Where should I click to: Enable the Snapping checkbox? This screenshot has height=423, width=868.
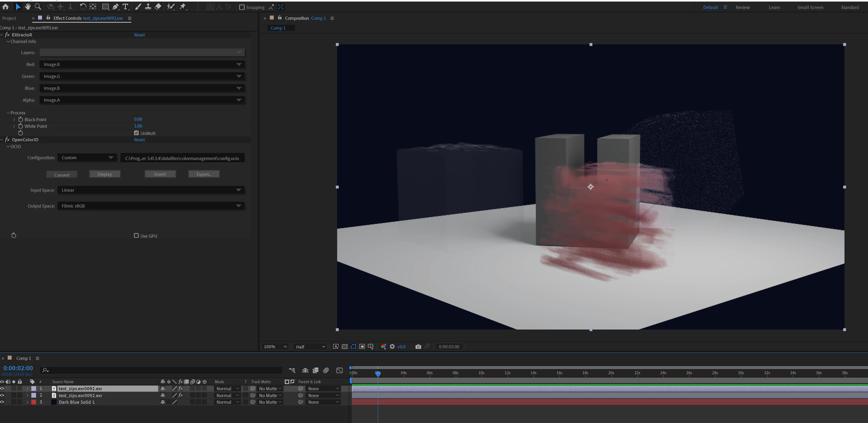tap(242, 7)
